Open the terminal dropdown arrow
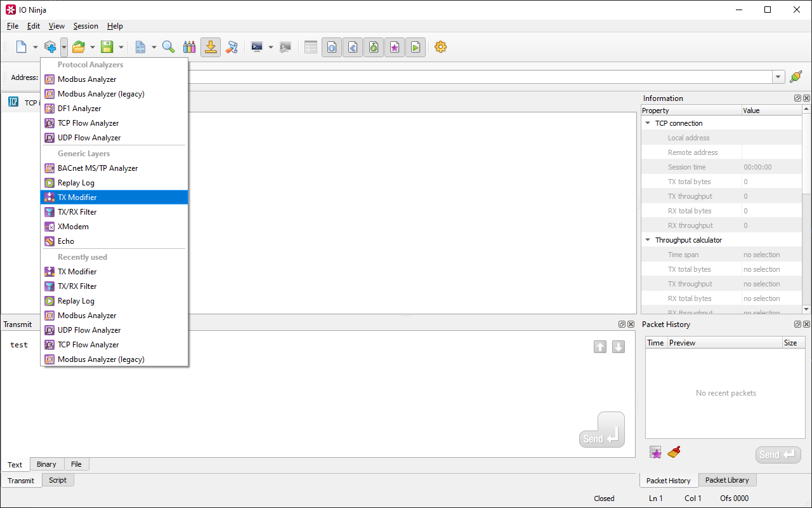Viewport: 812px width, 508px height. pyautogui.click(x=270, y=47)
